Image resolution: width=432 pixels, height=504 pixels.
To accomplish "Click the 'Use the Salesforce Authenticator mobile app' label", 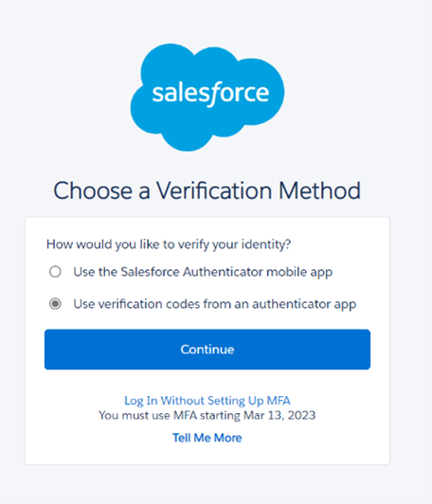I will [203, 272].
